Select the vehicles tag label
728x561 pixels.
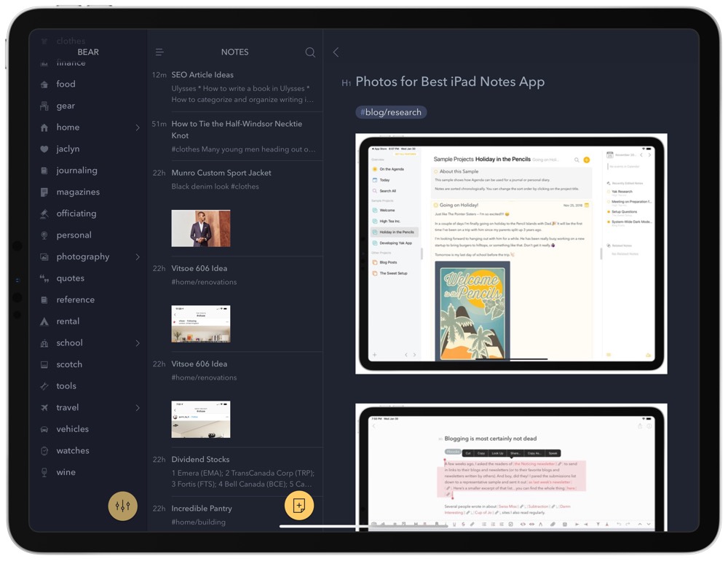72,429
